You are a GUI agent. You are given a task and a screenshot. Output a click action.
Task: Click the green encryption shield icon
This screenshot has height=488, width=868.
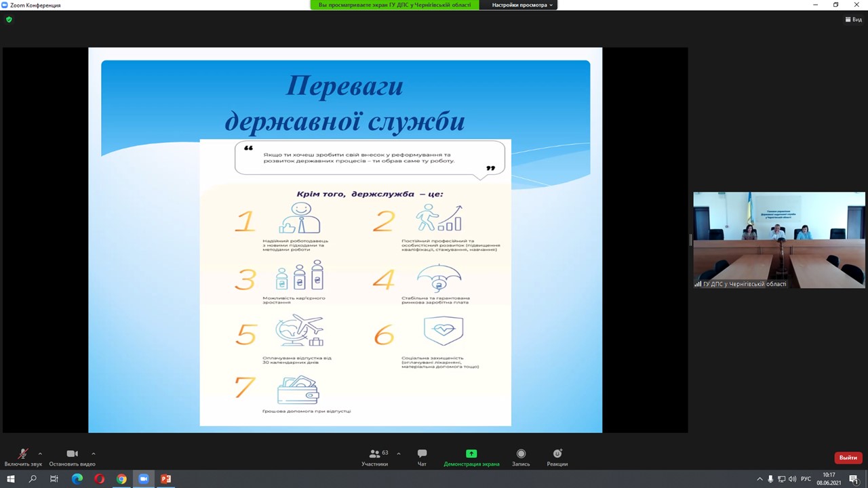(x=9, y=20)
